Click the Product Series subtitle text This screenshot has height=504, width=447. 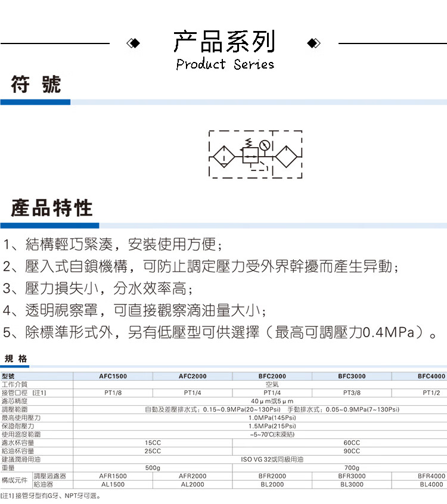(x=225, y=64)
